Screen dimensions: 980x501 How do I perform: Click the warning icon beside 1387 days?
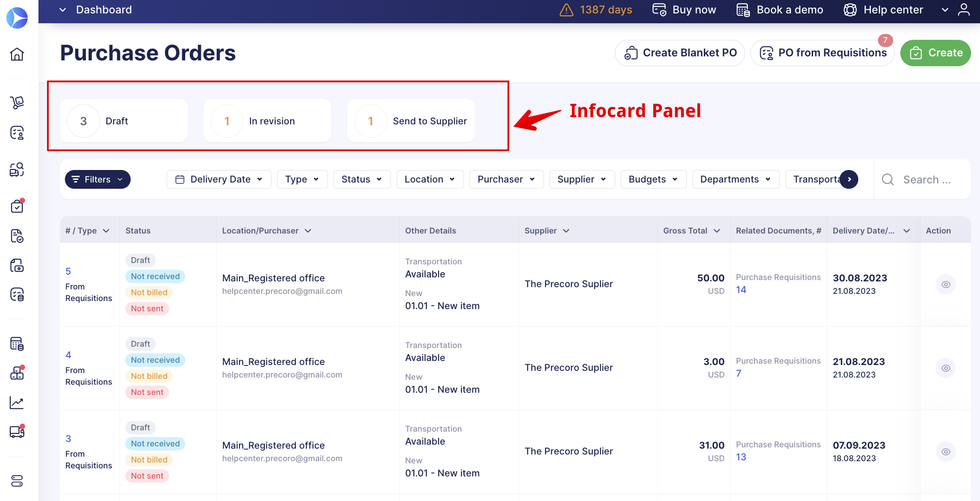point(566,10)
